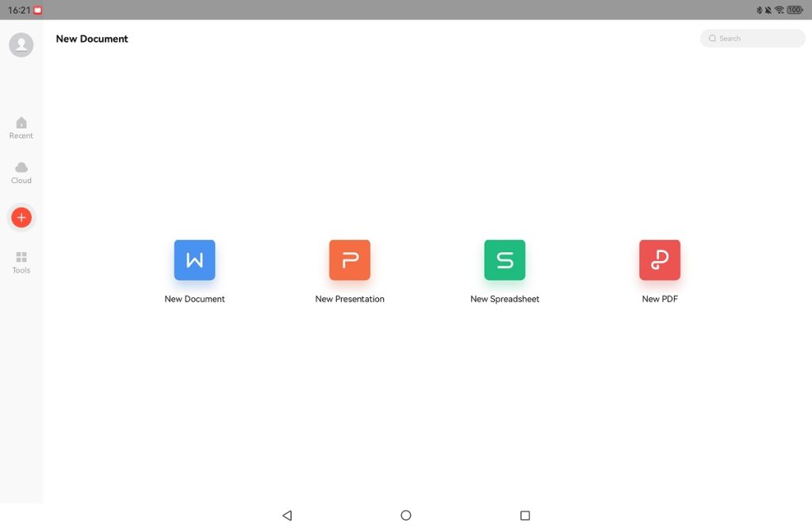Go to Recent home icon

coord(21,123)
